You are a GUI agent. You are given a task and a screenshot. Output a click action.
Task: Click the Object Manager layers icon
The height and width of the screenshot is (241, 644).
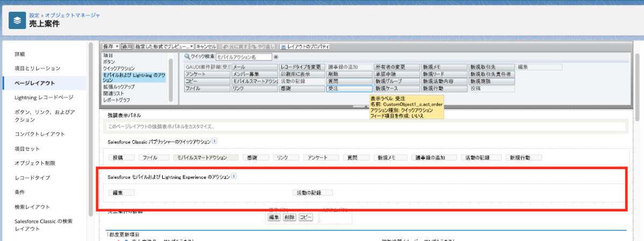[17, 20]
